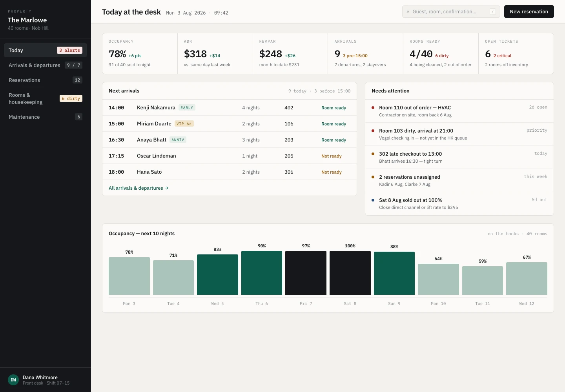Select the Oscar Lindeman guest name
This screenshot has width=565, height=392.
157,156
